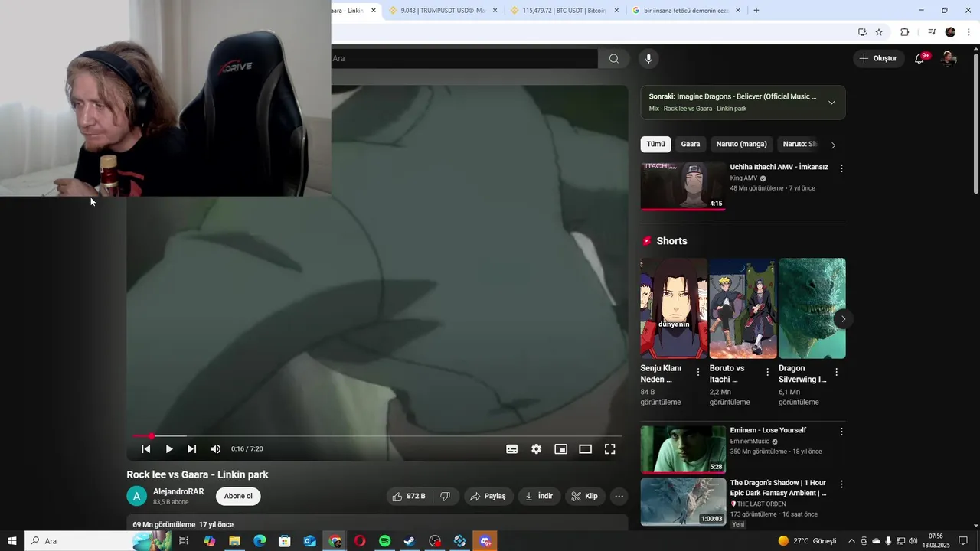This screenshot has height=551, width=980.
Task: Open options for Uchiha Ithachi AMV
Action: (841, 168)
